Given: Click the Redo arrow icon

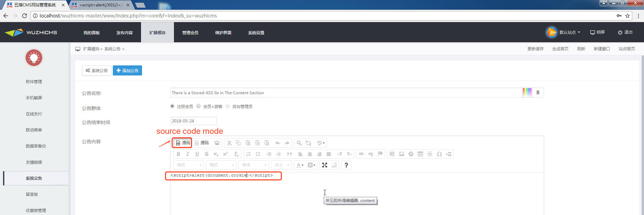Looking at the screenshot, I should (287, 143).
